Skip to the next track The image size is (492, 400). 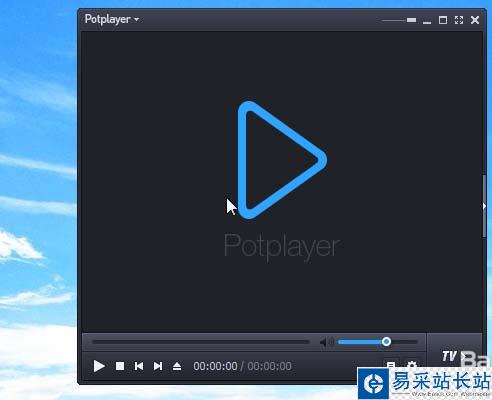[x=158, y=366]
